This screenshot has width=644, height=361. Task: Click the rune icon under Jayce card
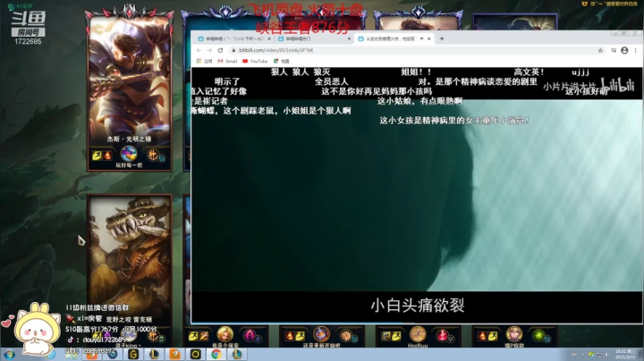(x=153, y=155)
